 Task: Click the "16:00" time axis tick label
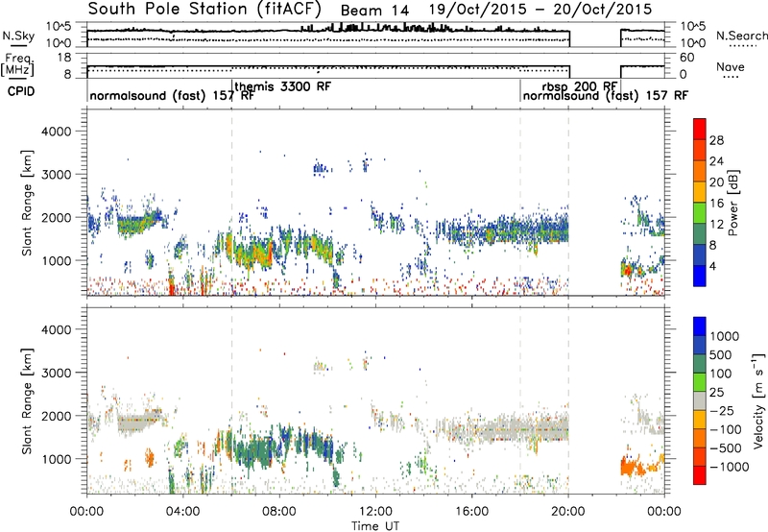(471, 512)
